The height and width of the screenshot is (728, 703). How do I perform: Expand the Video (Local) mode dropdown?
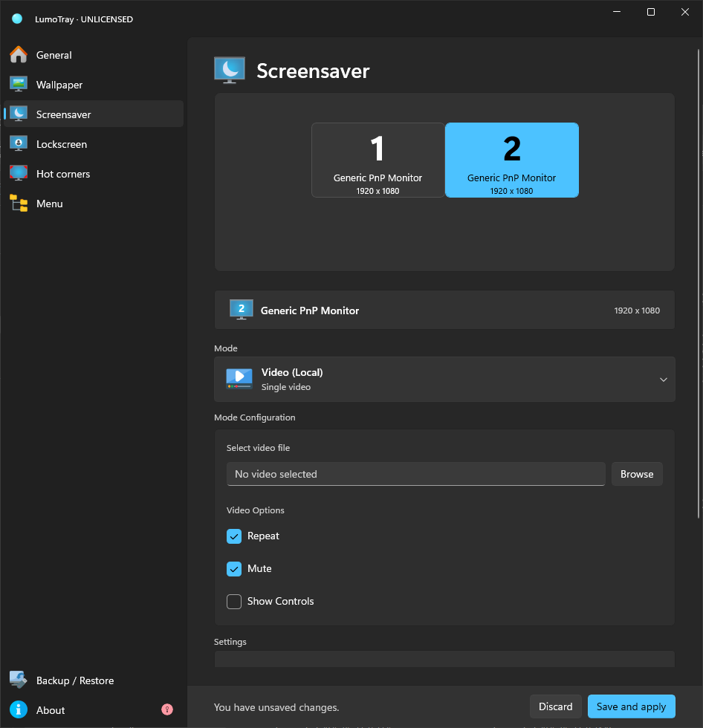click(x=444, y=380)
